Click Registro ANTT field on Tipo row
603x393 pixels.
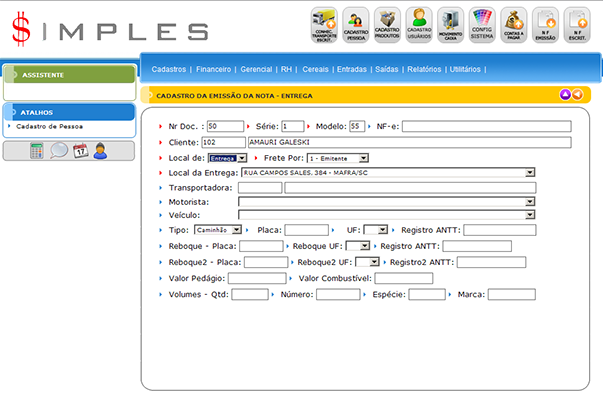pos(500,230)
